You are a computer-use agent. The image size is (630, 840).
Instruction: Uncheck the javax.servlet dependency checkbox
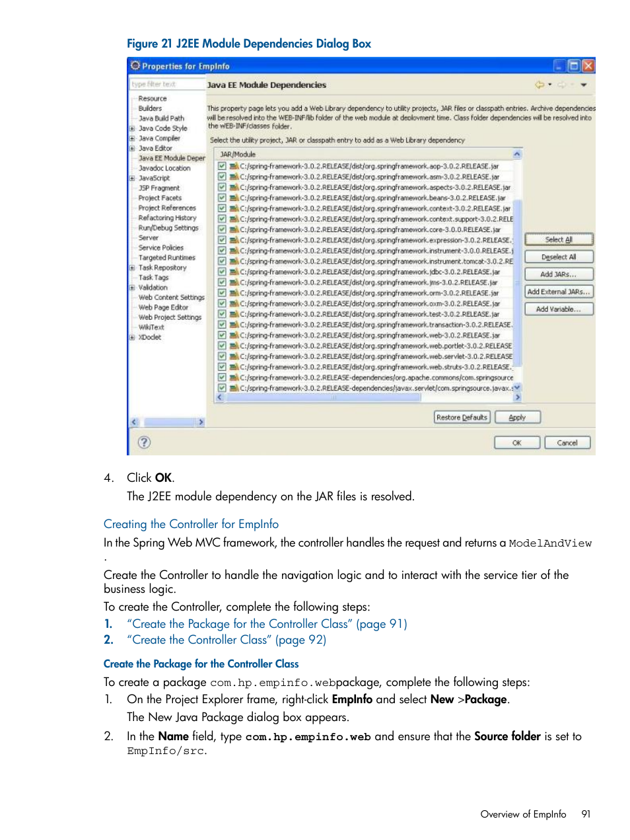pos(222,389)
